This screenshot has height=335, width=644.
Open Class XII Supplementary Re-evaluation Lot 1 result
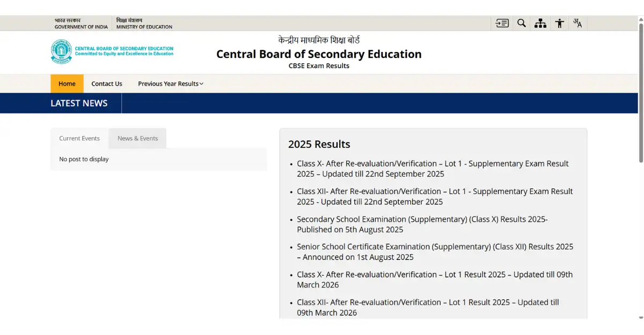click(x=434, y=197)
